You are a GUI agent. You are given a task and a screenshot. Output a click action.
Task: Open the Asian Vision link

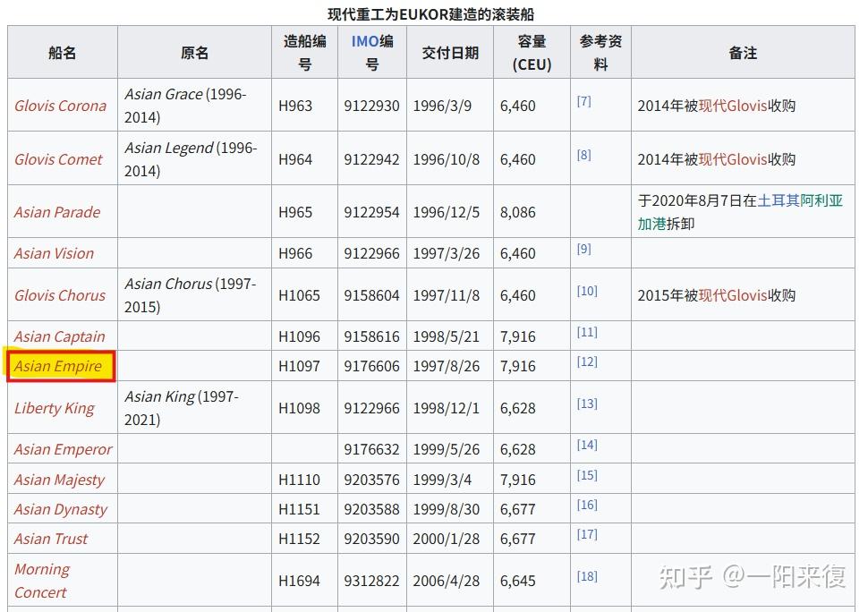click(x=54, y=253)
